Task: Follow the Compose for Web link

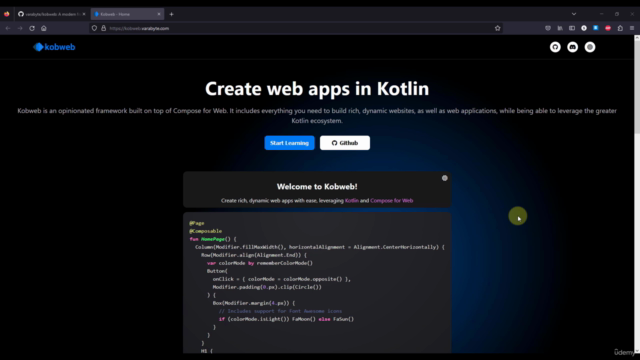Action: 391,200
